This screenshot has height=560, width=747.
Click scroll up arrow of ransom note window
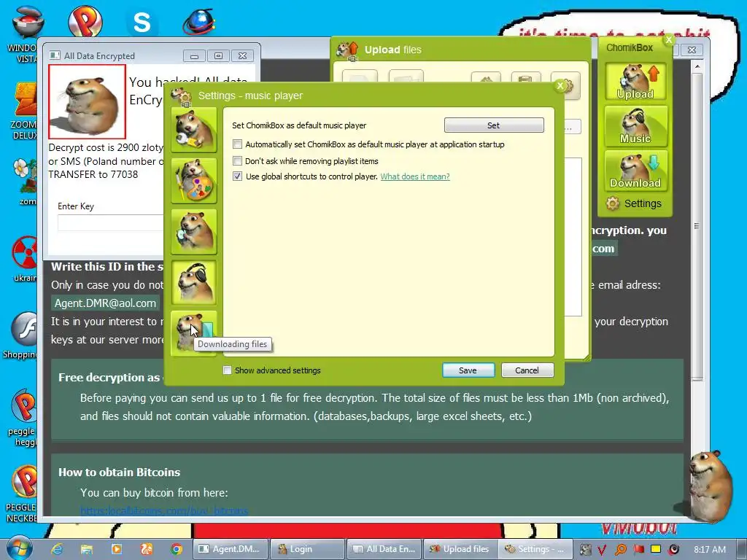(697, 66)
